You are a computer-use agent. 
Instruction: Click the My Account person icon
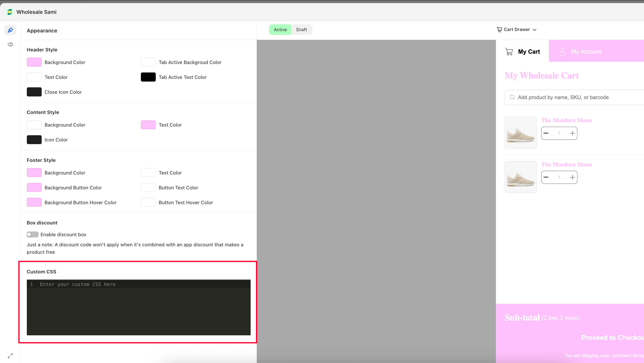coord(562,52)
